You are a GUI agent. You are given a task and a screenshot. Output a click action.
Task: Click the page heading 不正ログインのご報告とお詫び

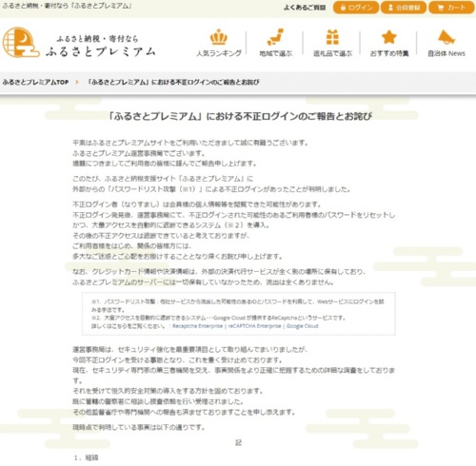click(240, 116)
